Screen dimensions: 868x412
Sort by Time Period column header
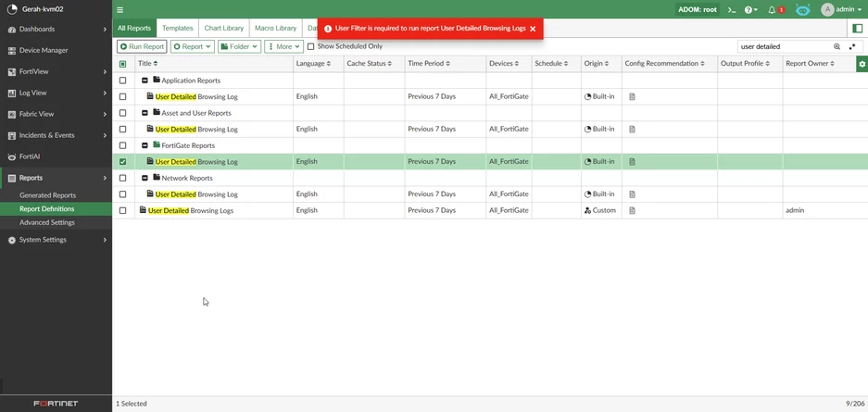coord(428,64)
